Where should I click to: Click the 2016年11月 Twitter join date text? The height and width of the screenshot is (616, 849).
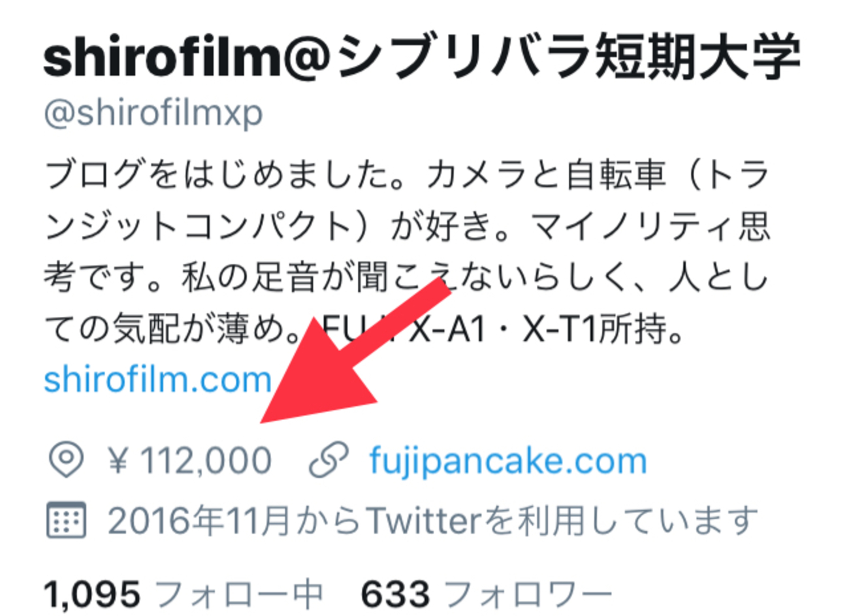coord(432,521)
